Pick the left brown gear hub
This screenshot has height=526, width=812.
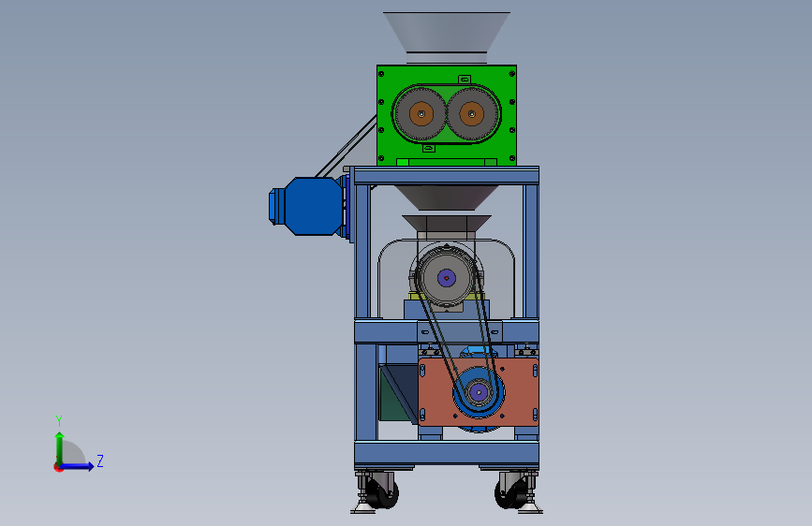pos(421,114)
